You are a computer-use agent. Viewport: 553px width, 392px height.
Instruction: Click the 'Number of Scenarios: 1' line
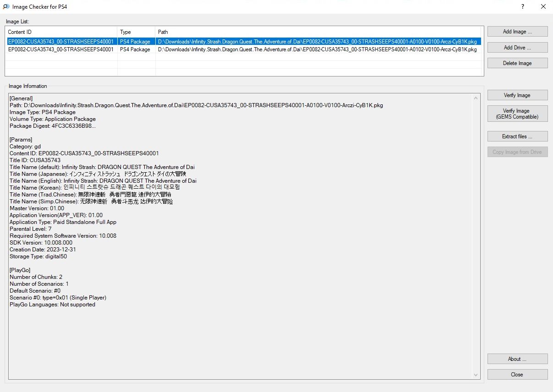point(39,284)
